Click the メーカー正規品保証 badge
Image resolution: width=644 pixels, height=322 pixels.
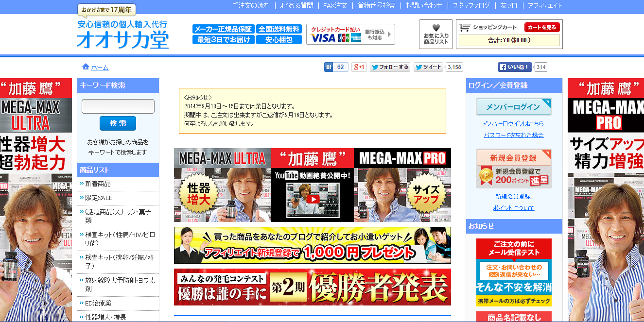223,29
